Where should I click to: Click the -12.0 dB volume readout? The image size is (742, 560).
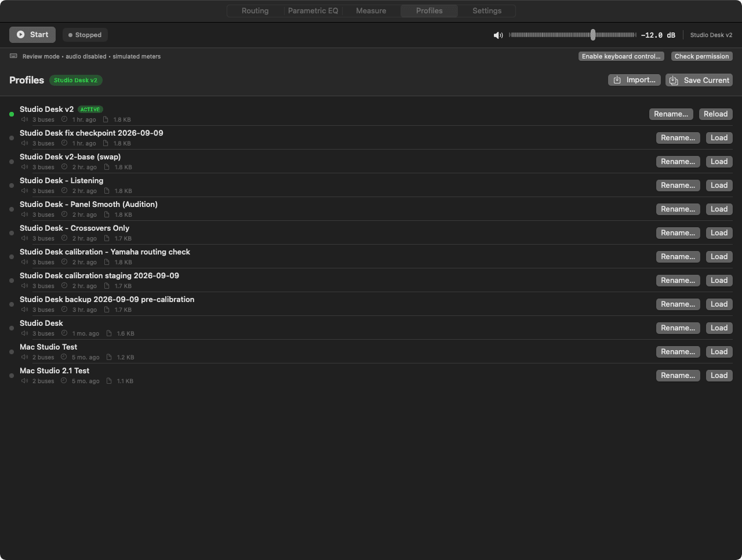pyautogui.click(x=658, y=35)
